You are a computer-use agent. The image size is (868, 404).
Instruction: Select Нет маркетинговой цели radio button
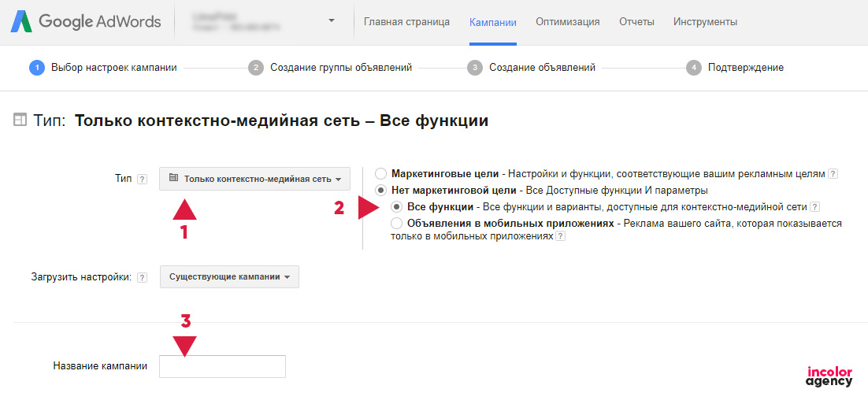pyautogui.click(x=381, y=191)
